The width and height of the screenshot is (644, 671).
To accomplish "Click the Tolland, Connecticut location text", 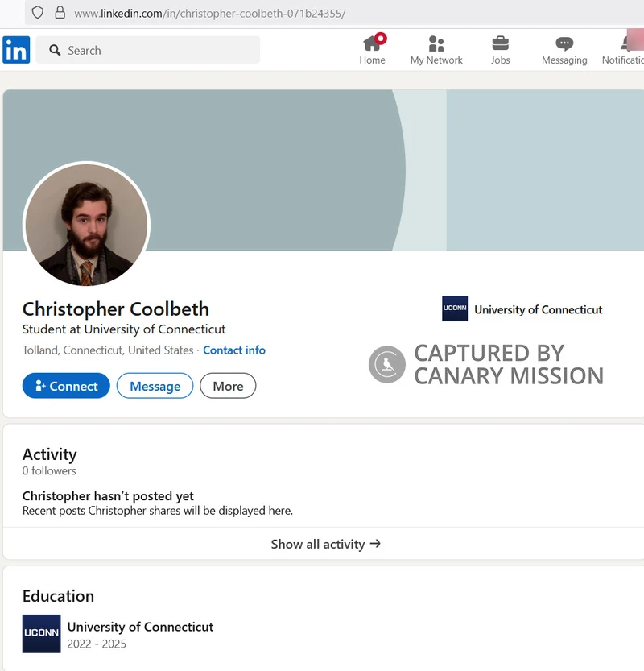I will (x=108, y=350).
